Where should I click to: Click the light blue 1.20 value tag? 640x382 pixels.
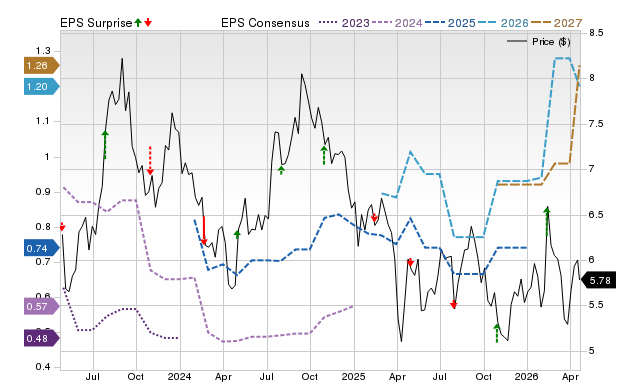[x=42, y=87]
